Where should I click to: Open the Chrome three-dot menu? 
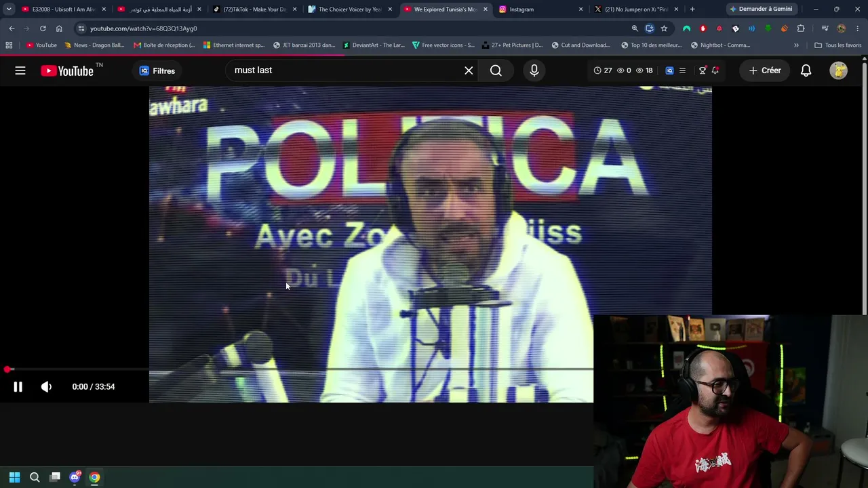[x=858, y=28]
